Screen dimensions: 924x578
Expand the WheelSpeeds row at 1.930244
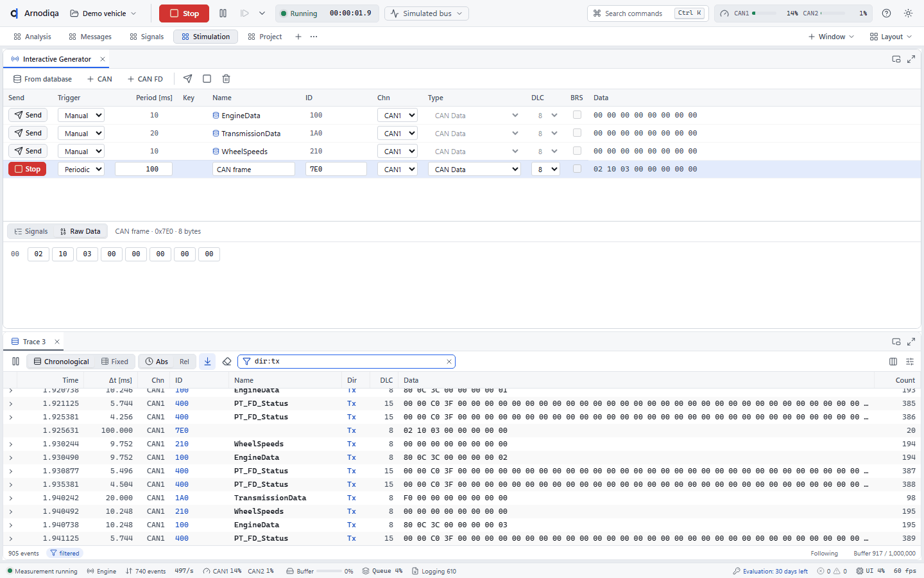(x=11, y=444)
